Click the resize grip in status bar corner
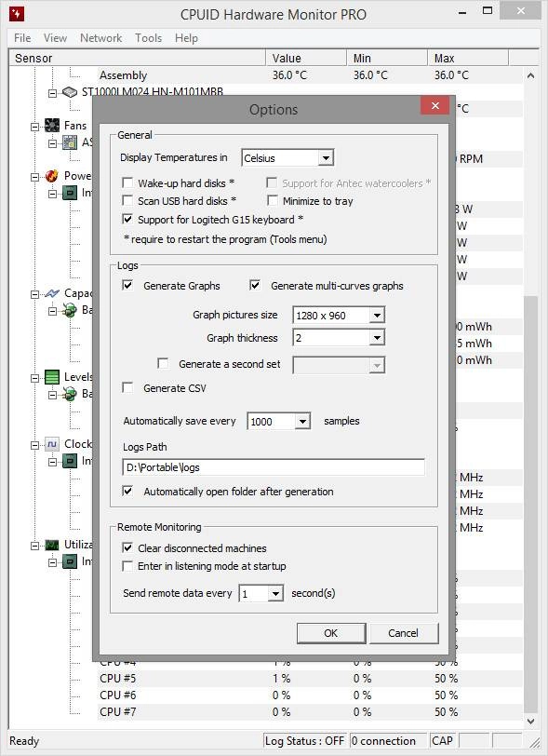 coord(533,741)
